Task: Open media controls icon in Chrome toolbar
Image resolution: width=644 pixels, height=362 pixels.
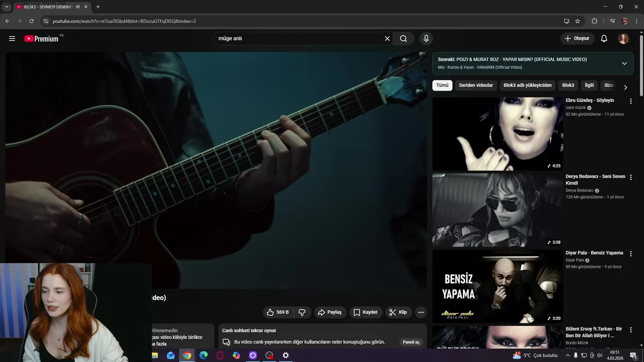Action: coord(612,21)
